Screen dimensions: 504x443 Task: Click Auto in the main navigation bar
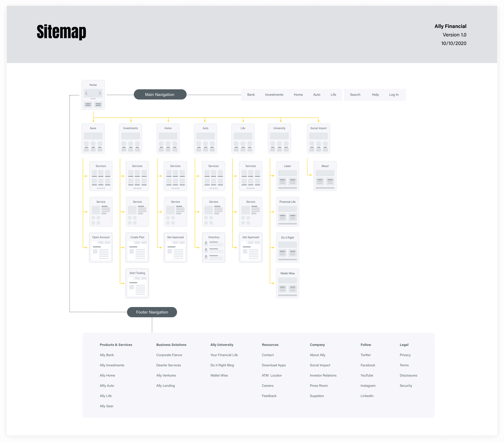point(317,95)
